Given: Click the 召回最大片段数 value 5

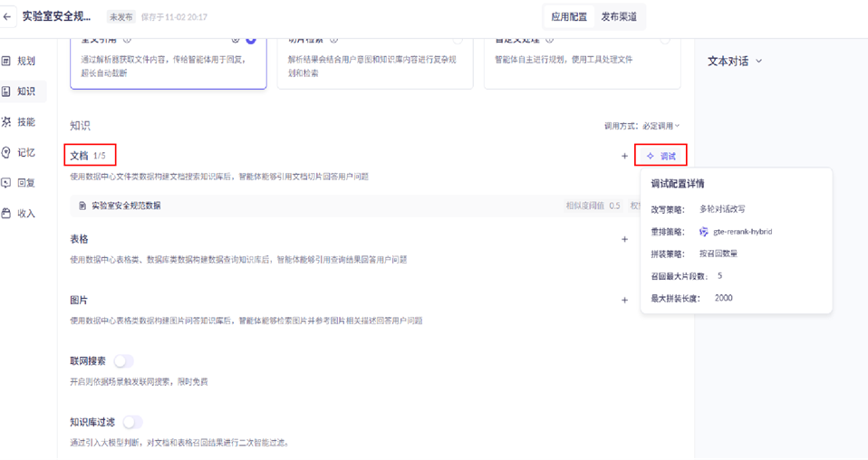Looking at the screenshot, I should [719, 275].
